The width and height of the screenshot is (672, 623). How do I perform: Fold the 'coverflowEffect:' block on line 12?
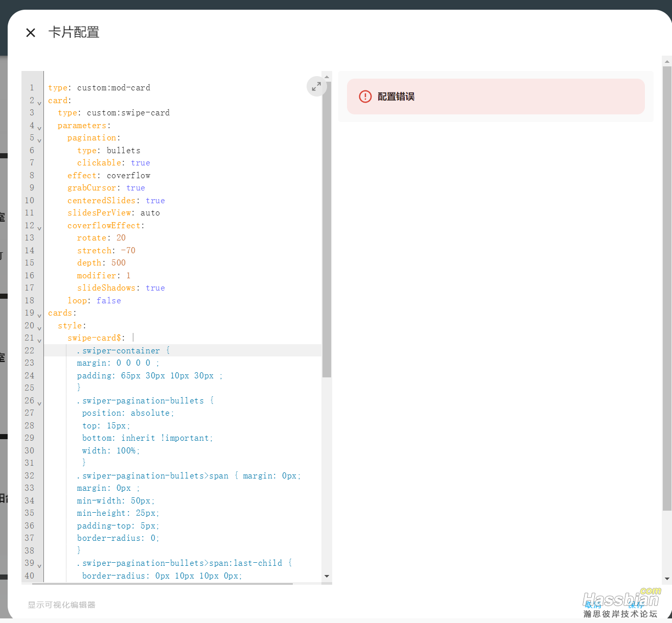tap(39, 229)
